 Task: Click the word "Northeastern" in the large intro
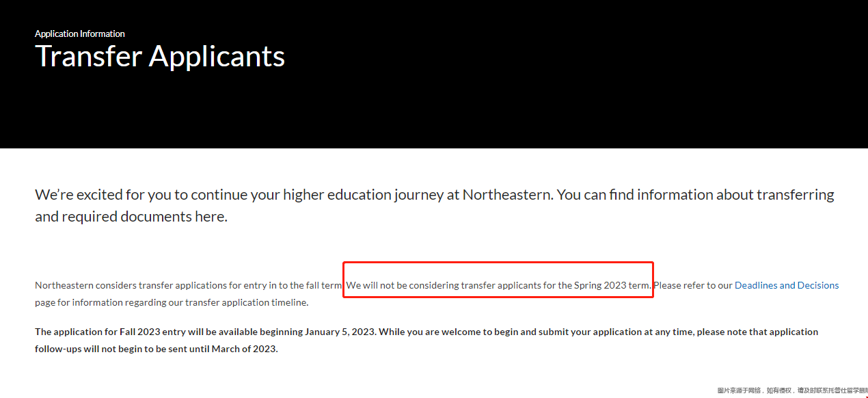coord(506,195)
